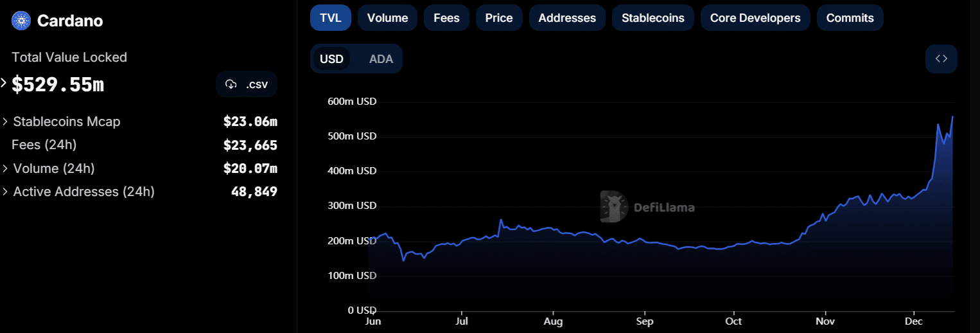Click the 500m USD axis label

(352, 136)
